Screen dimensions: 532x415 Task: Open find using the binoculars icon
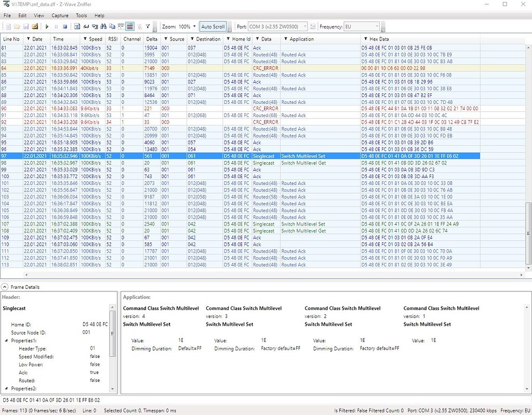103,26
